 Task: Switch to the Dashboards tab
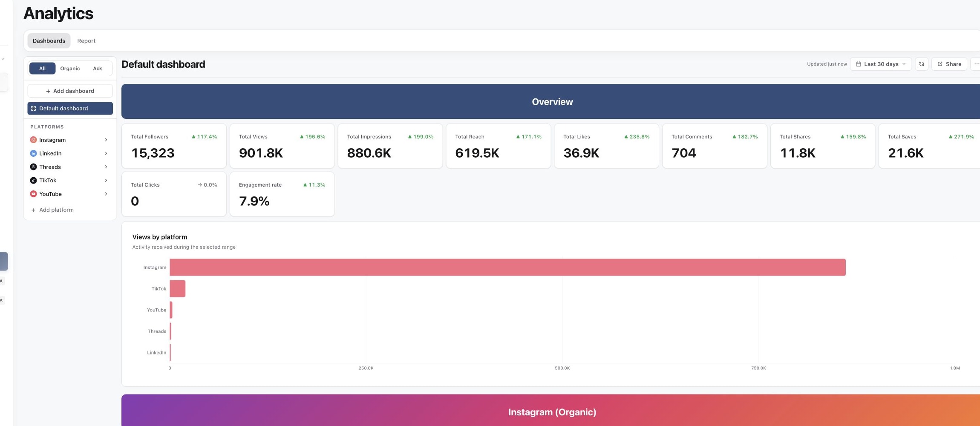[x=49, y=41]
